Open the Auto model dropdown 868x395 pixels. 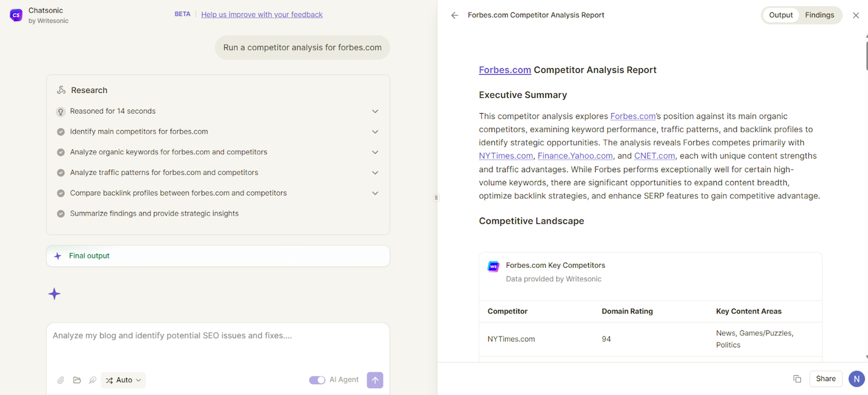pyautogui.click(x=123, y=380)
